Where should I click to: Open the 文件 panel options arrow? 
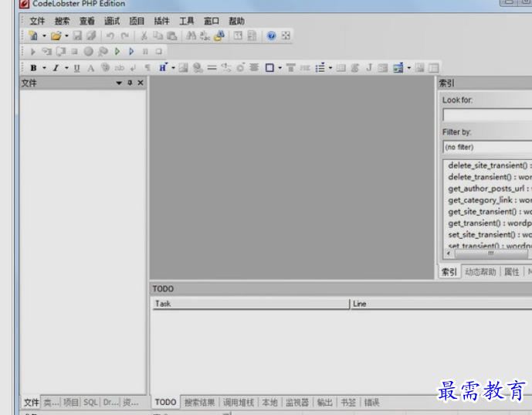point(119,83)
